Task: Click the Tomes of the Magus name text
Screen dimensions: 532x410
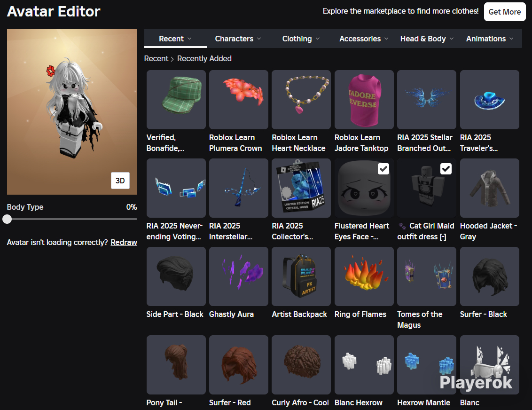Action: (420, 320)
